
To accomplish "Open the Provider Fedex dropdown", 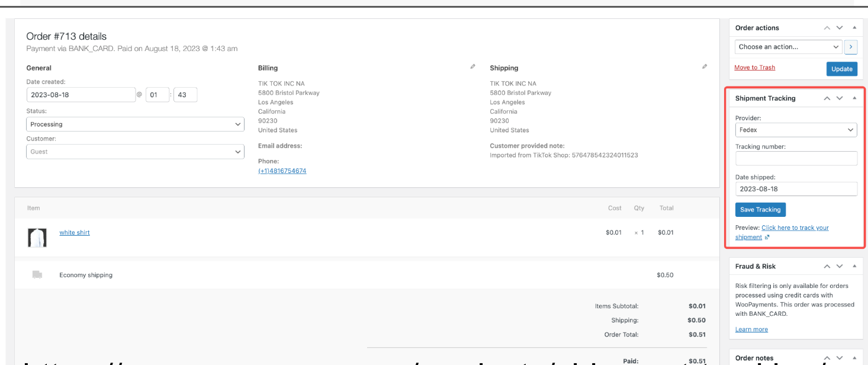I will pos(796,130).
